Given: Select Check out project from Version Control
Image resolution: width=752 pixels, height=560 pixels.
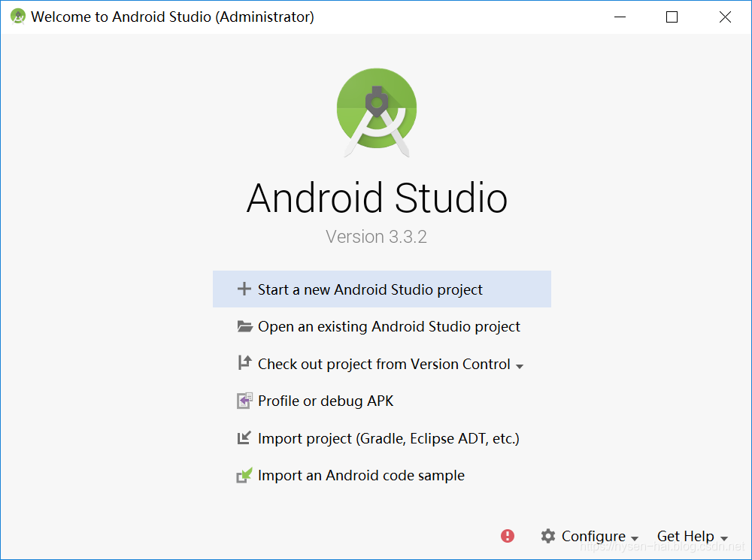Looking at the screenshot, I should click(384, 364).
